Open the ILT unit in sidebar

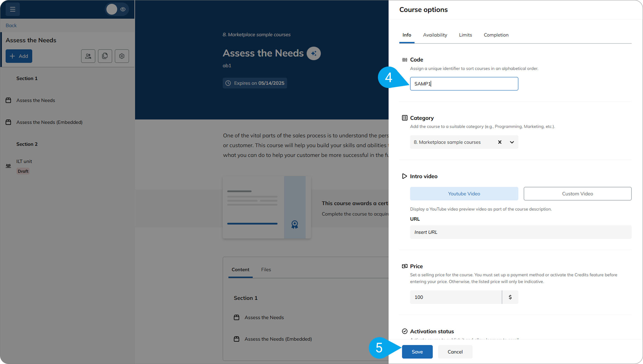coord(24,161)
